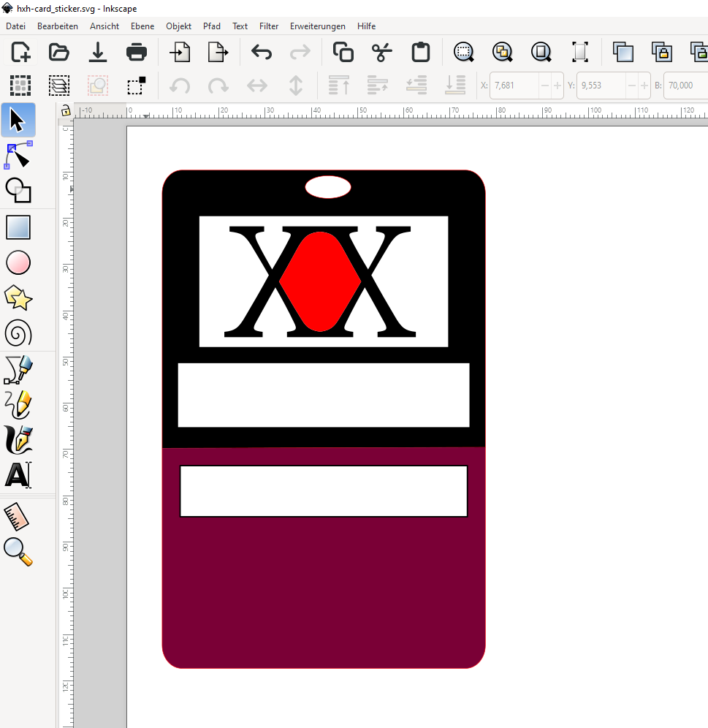Select the Node editing tool
The image size is (708, 728).
pos(18,155)
